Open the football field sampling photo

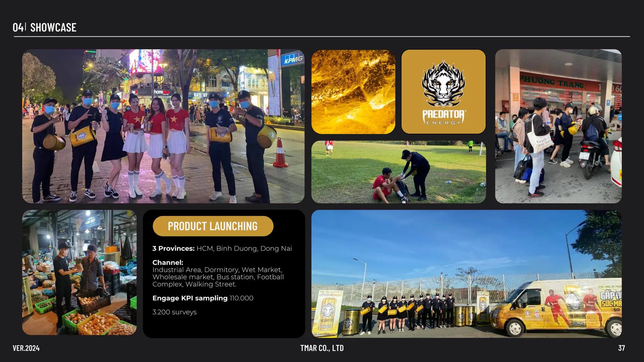pos(398,172)
